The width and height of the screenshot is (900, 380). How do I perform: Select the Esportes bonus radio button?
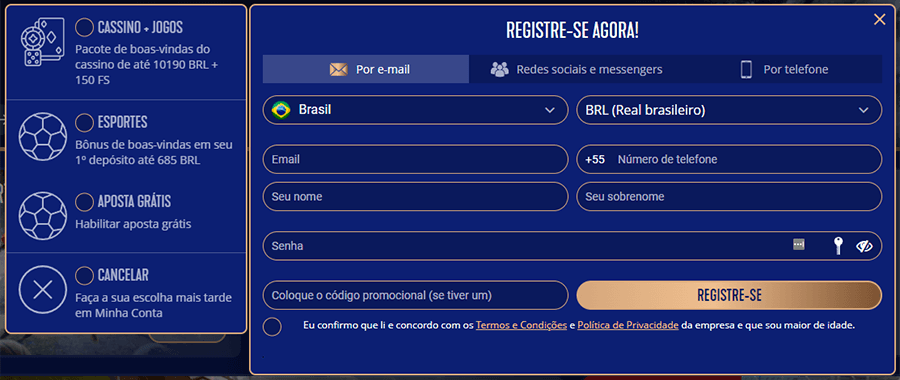point(85,122)
